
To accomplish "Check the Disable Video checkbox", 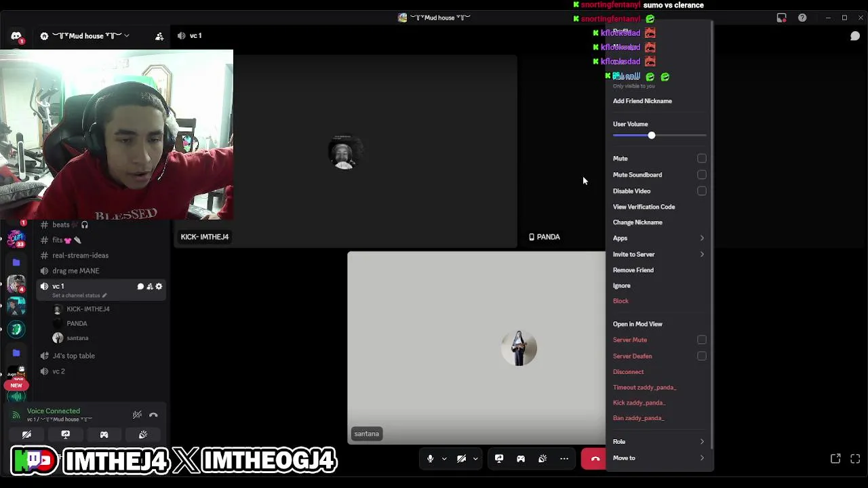I will tap(702, 191).
